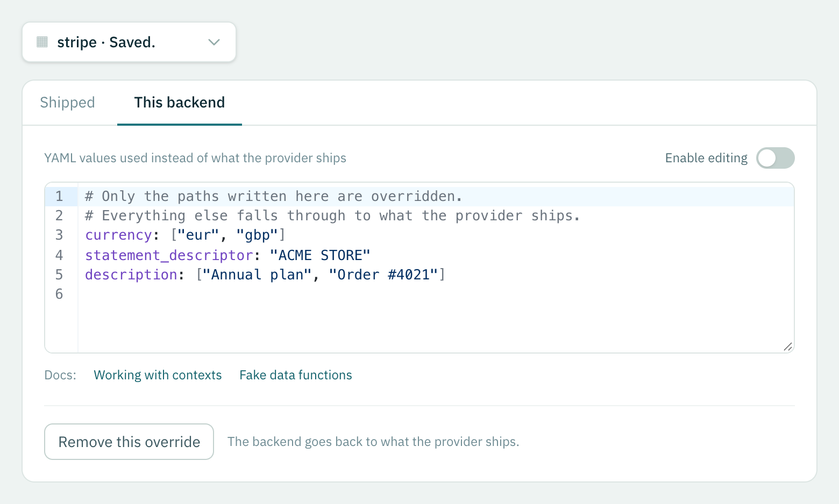Click line number 4 in the gutter

(59, 255)
